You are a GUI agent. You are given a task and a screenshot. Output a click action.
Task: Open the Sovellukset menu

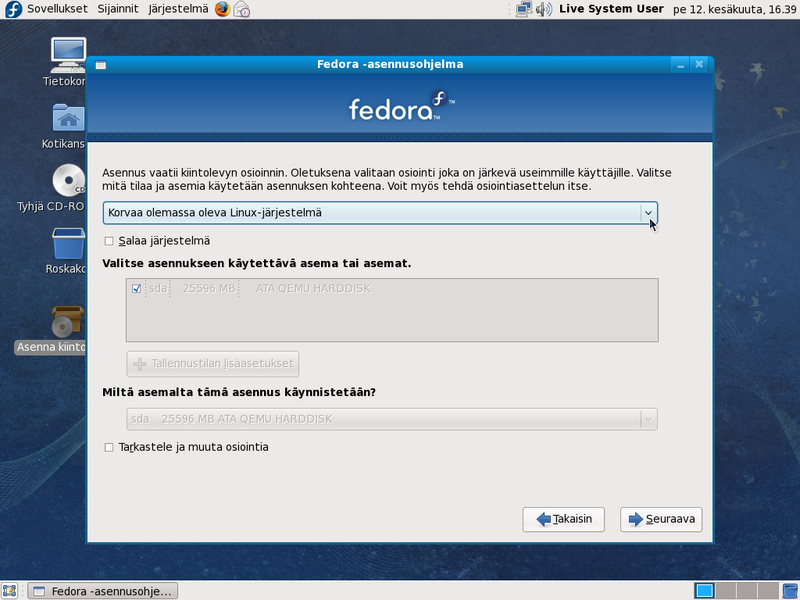point(57,9)
